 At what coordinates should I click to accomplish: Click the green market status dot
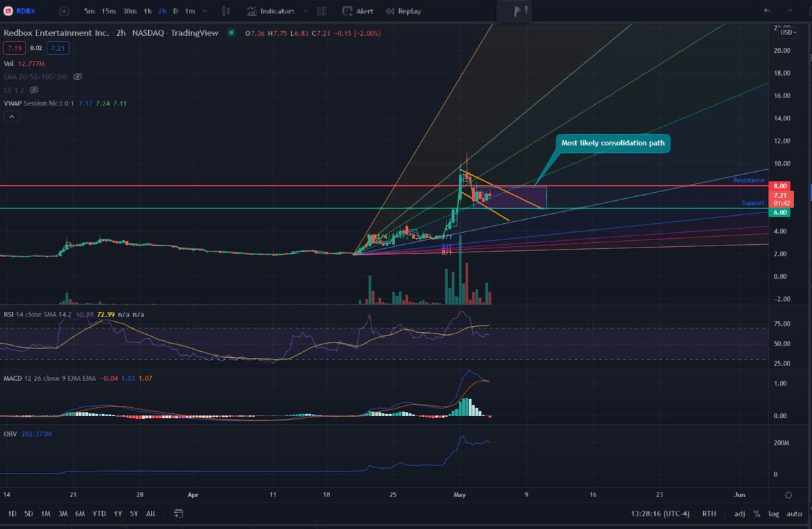[x=232, y=32]
